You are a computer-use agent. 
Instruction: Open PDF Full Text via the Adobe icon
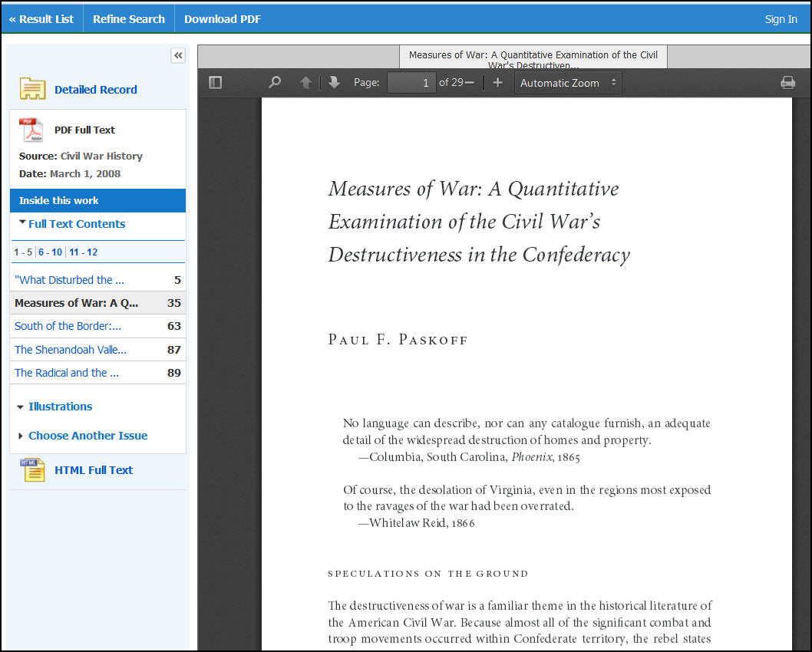(x=32, y=130)
